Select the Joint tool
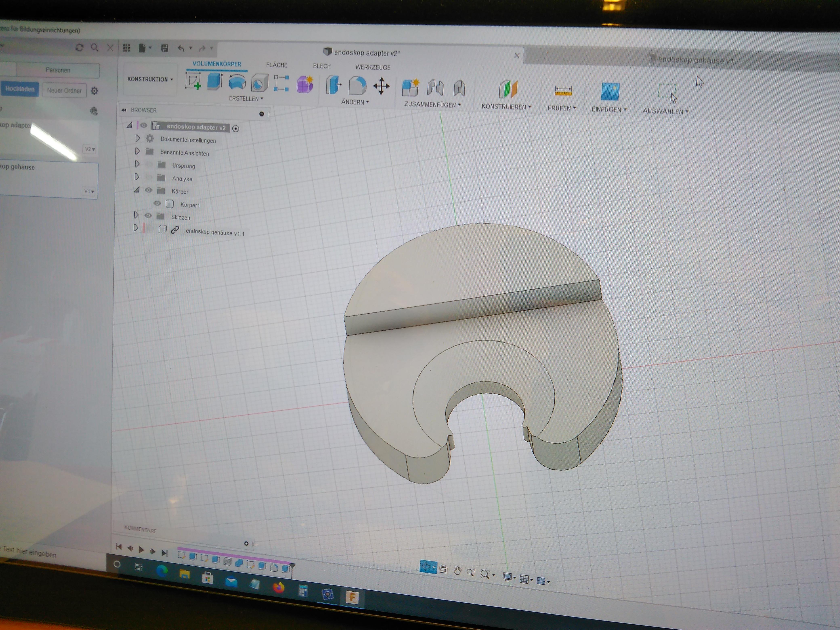Image resolution: width=840 pixels, height=630 pixels. tap(435, 87)
